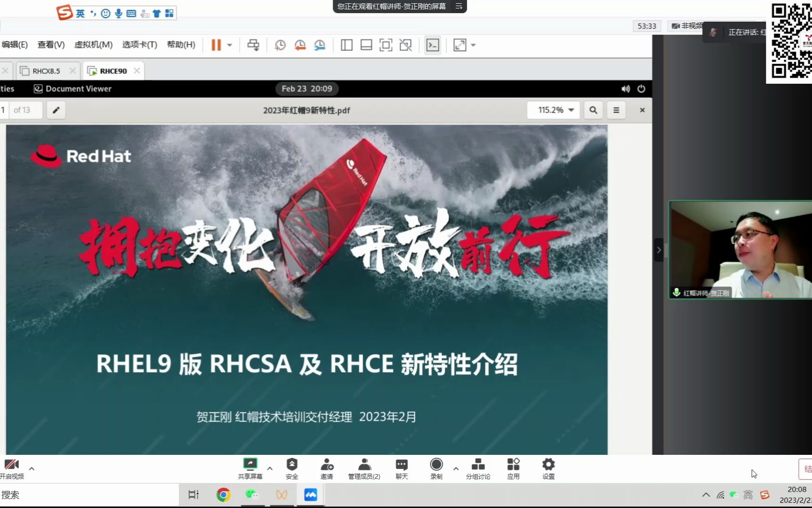Image resolution: width=812 pixels, height=508 pixels.
Task: Click the Sogou tray icon in taskbar
Action: pyautogui.click(x=765, y=495)
